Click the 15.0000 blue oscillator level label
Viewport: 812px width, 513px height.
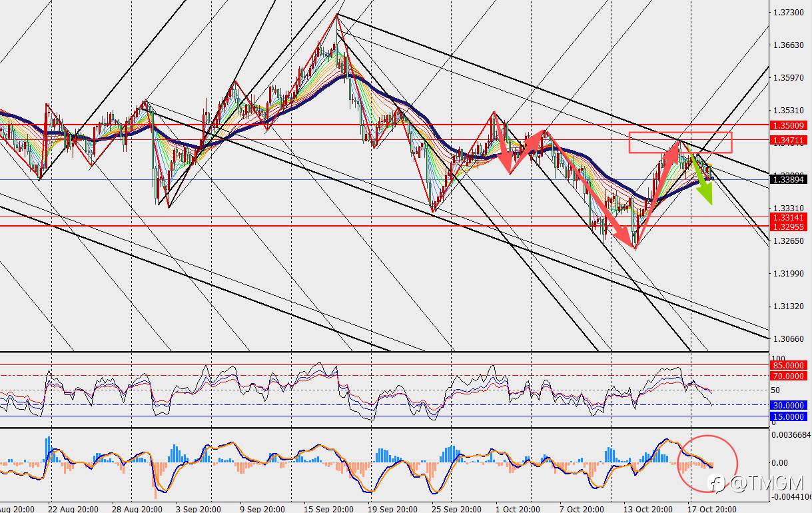[x=789, y=416]
